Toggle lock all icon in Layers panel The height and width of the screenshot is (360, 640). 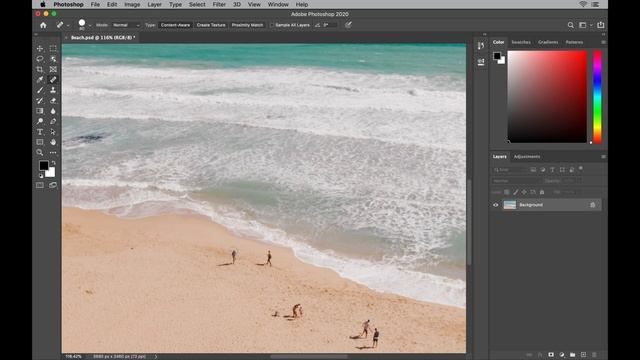click(x=542, y=192)
